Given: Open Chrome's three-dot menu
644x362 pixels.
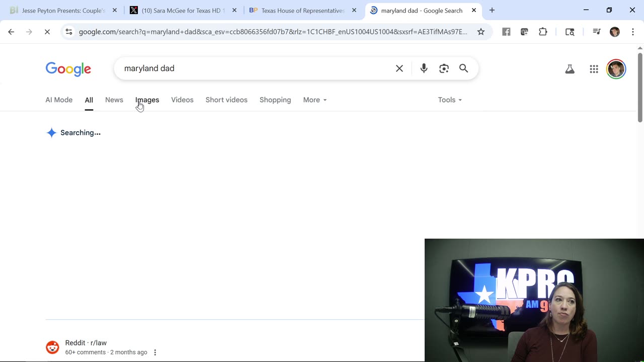Looking at the screenshot, I should click(633, 32).
